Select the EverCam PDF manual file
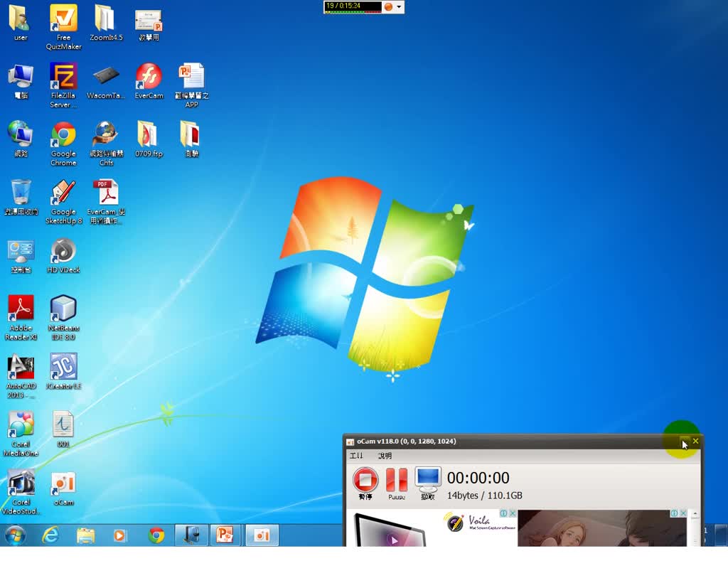728x583 pixels. click(107, 201)
